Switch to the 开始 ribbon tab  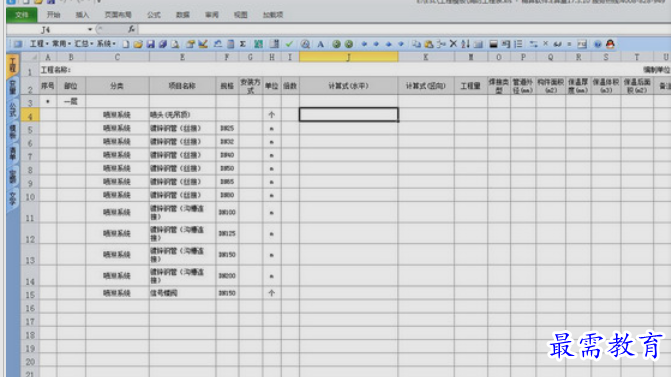coord(53,15)
